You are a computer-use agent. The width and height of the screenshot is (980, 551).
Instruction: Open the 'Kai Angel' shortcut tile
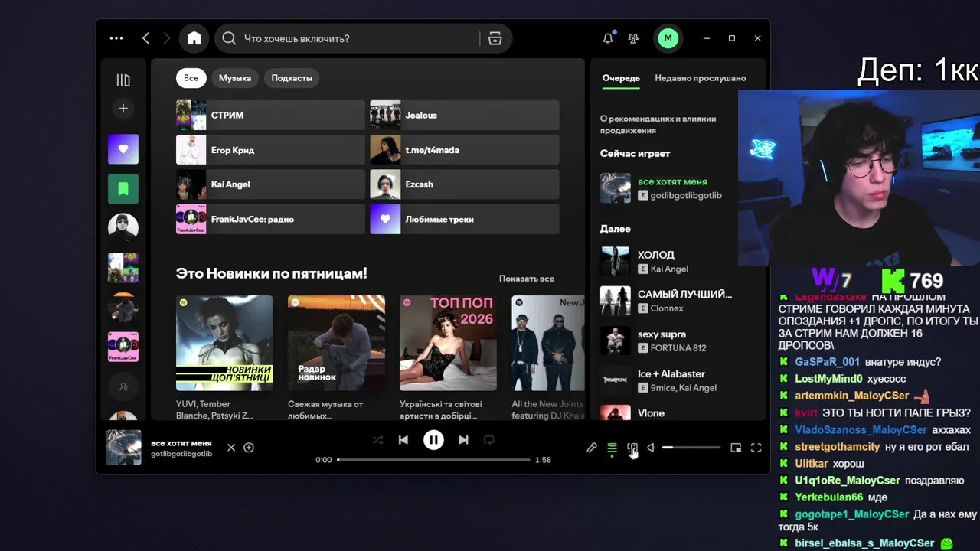click(x=270, y=184)
